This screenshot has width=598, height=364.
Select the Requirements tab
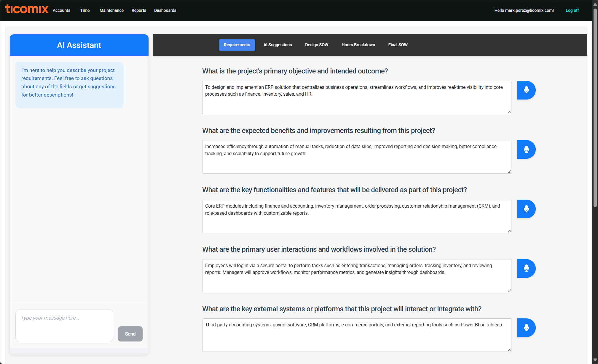pos(237,45)
